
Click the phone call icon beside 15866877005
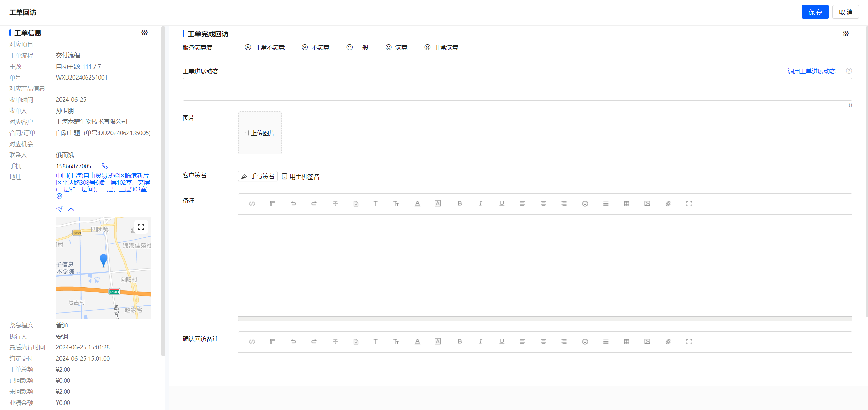click(x=105, y=166)
